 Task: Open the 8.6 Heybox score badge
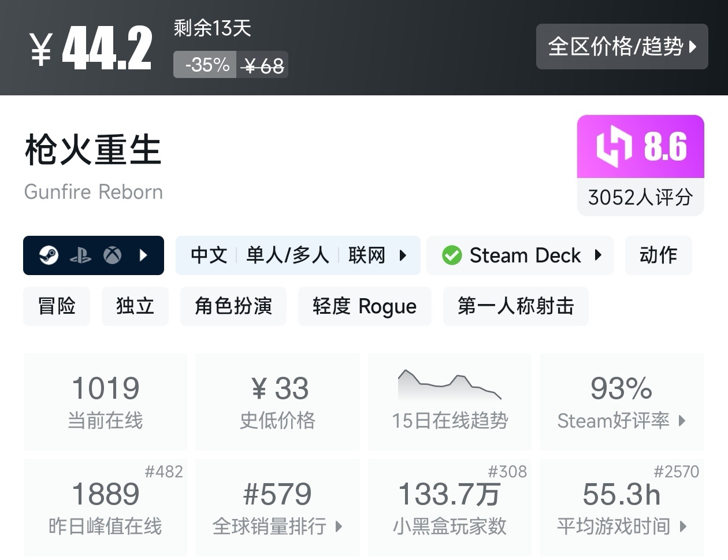[641, 146]
